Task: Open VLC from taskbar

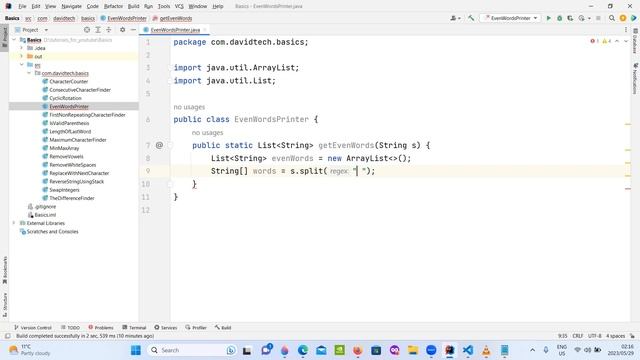Action: click(x=486, y=350)
